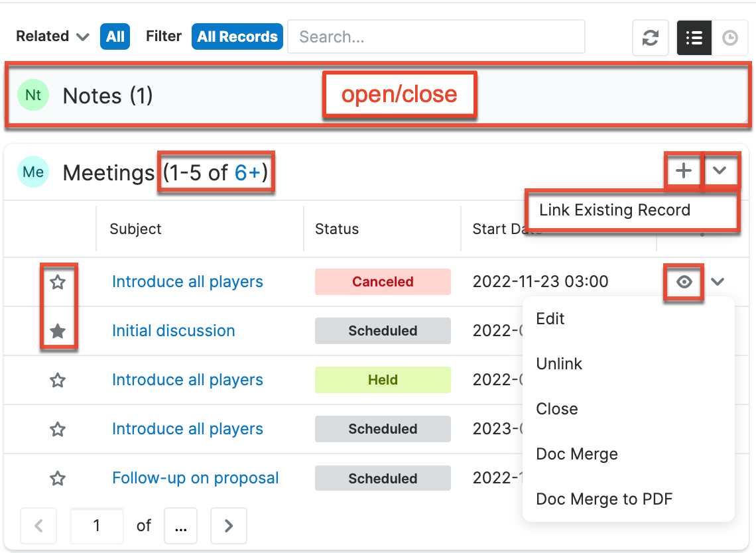
Task: Choose Unlink from the row menu
Action: [x=559, y=364]
